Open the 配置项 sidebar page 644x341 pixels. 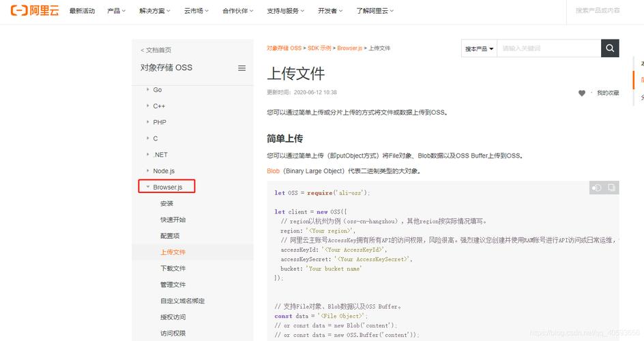click(170, 236)
